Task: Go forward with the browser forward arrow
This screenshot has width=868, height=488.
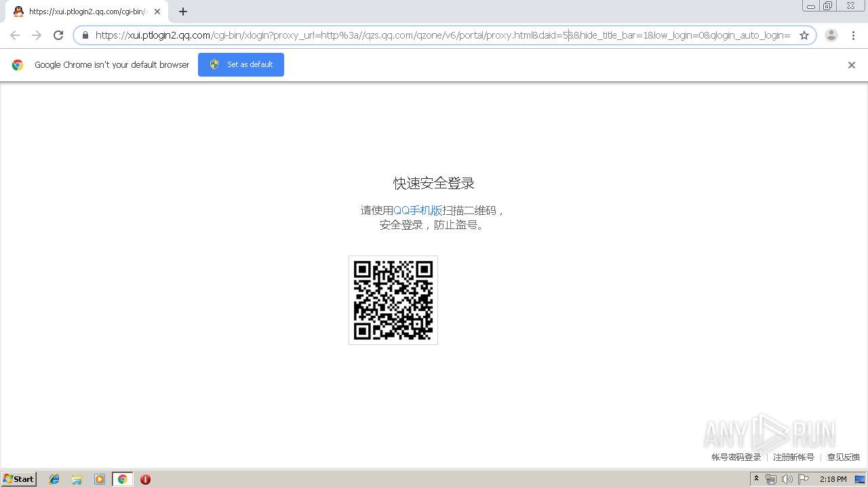Action: point(37,35)
